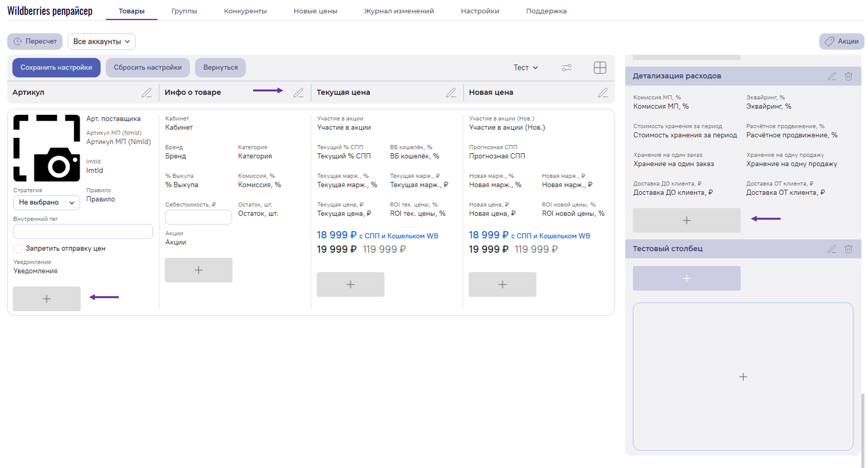The image size is (868, 468).
Task: Click the Себестоимость input field
Action: [198, 217]
